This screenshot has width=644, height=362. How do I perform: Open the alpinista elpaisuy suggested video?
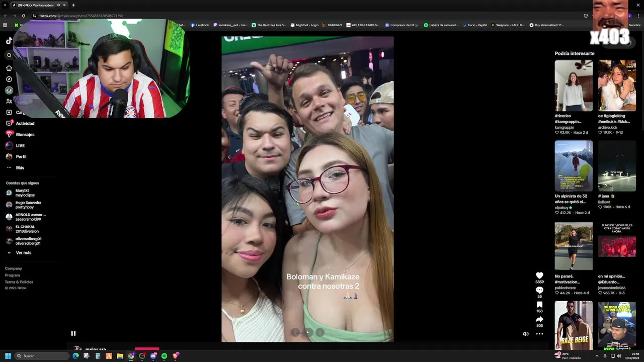[x=574, y=166]
